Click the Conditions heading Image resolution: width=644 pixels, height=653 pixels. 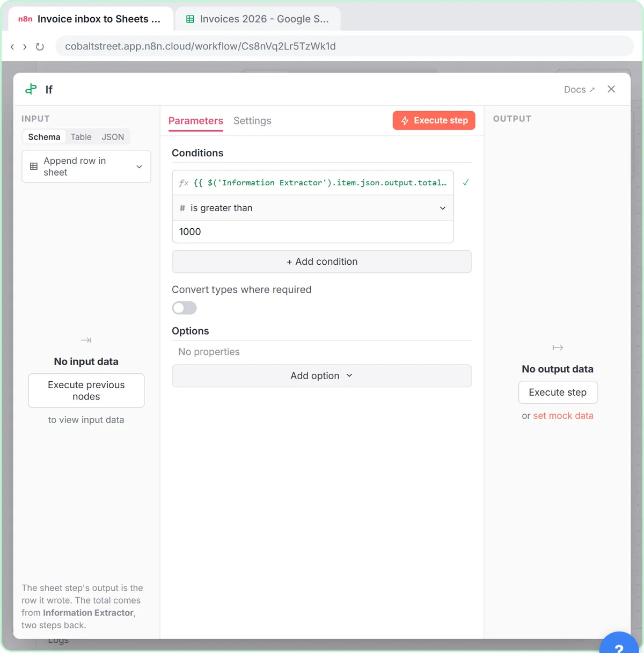[x=197, y=153]
